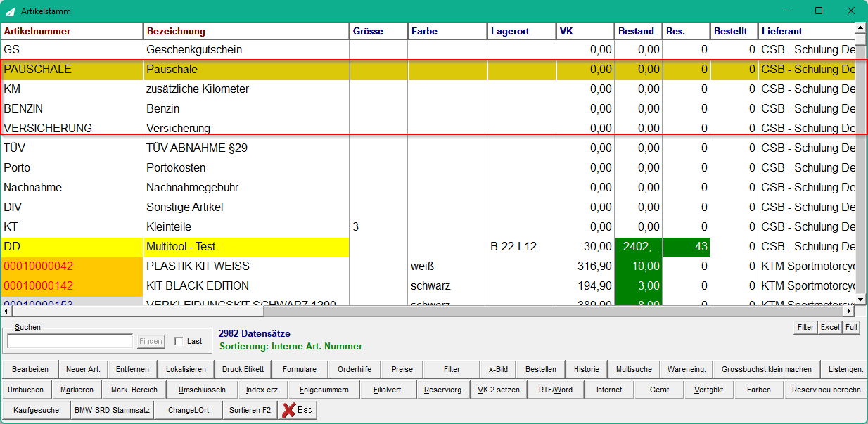
Task: Click the Lieferant column header
Action: tap(806, 31)
